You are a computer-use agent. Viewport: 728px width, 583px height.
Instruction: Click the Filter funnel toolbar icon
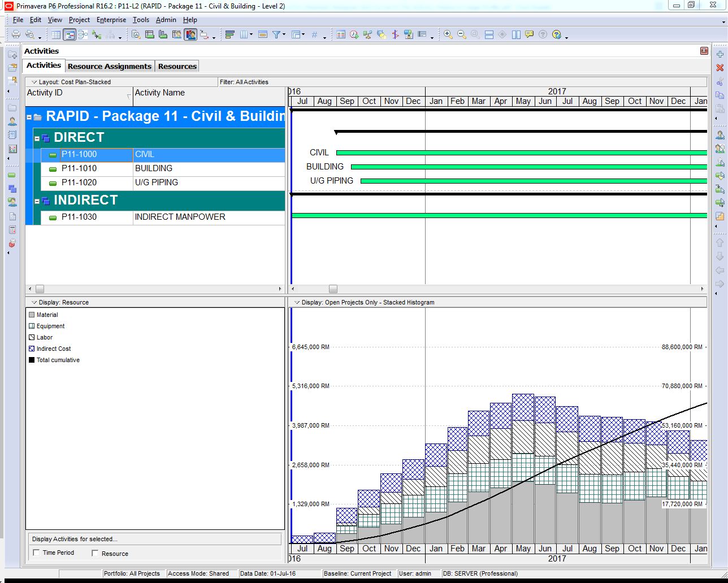276,34
